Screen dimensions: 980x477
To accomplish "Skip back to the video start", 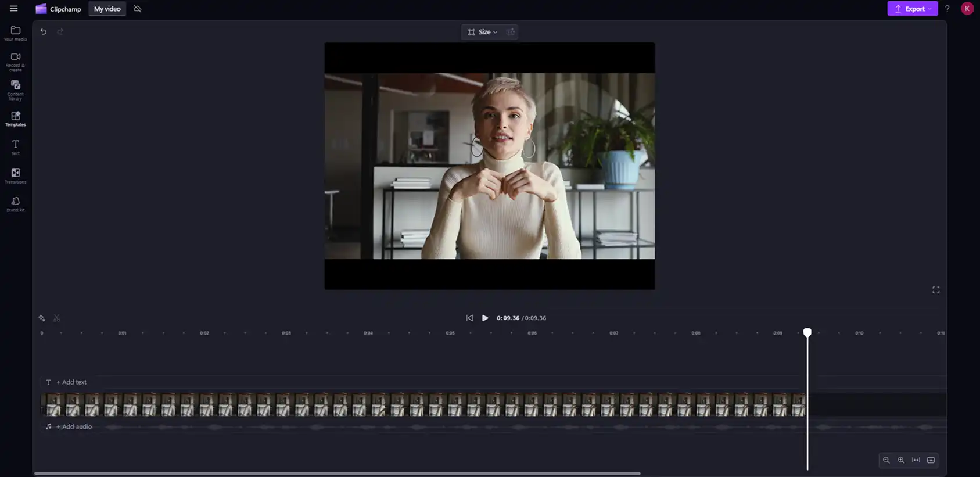I will pos(469,318).
